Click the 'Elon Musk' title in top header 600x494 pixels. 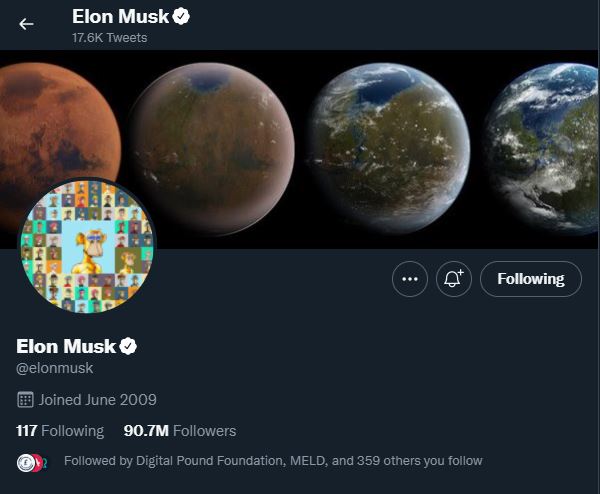[120, 17]
